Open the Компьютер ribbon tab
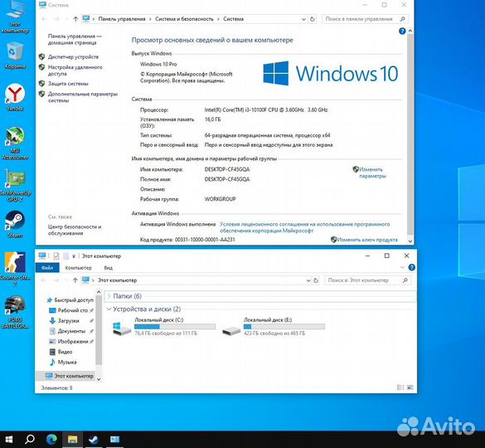 pos(78,268)
